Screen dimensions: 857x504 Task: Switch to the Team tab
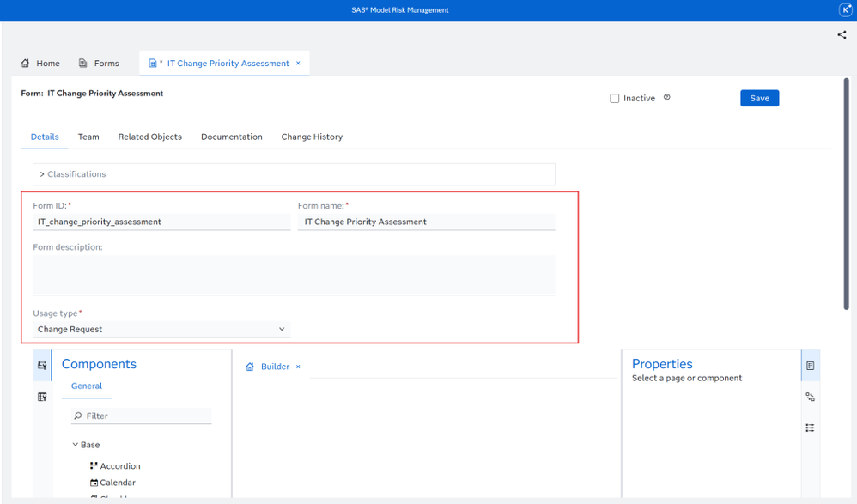[88, 137]
